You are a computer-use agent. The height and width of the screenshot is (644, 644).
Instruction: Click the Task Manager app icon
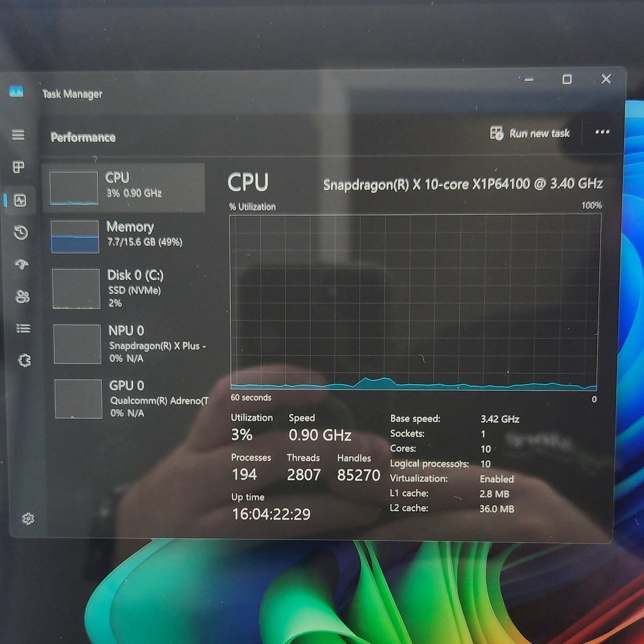click(x=17, y=92)
